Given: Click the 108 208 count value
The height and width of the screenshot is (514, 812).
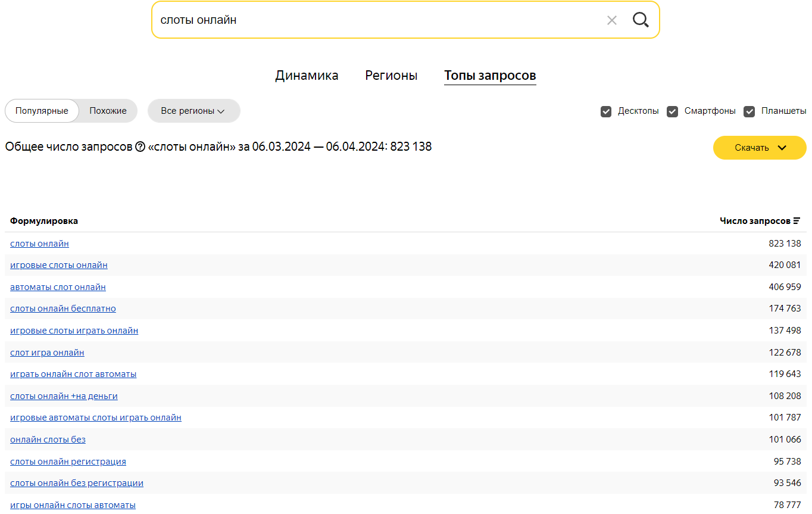Looking at the screenshot, I should pos(785,396).
